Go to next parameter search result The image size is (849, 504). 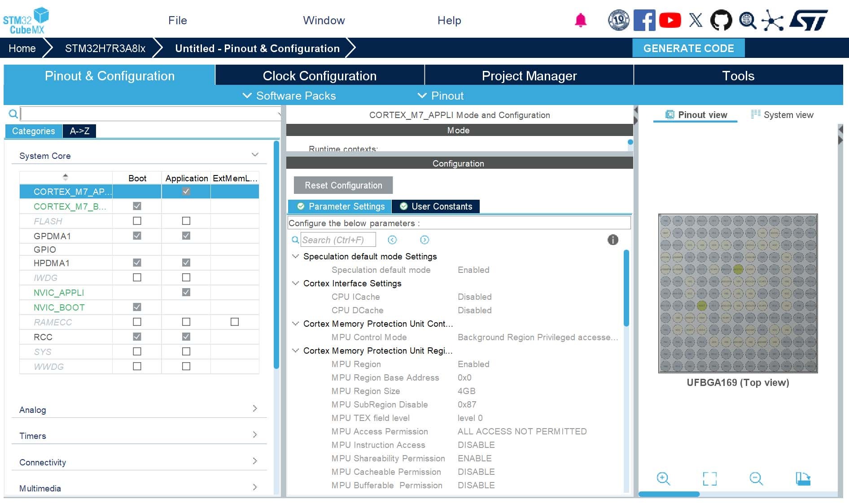click(424, 240)
